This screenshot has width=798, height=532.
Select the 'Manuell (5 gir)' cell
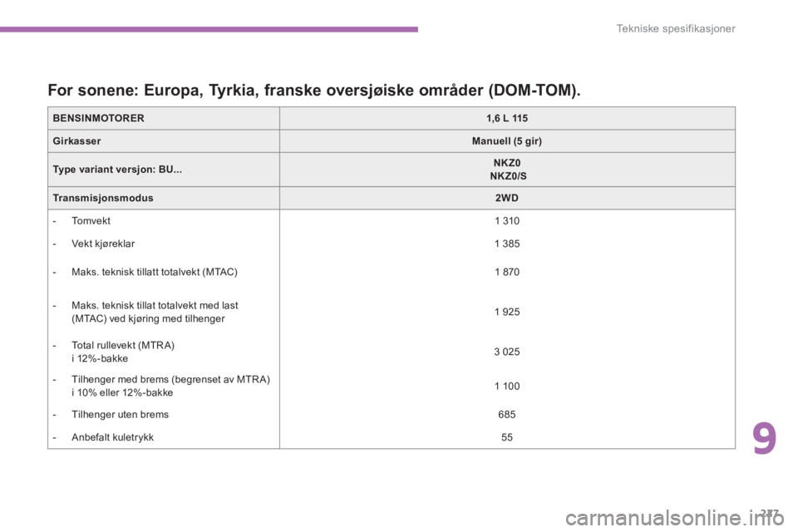tap(507, 141)
